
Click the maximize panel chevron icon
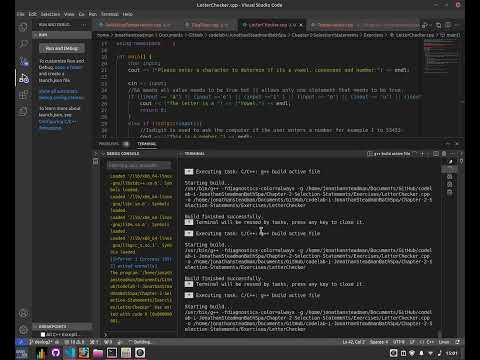448,144
